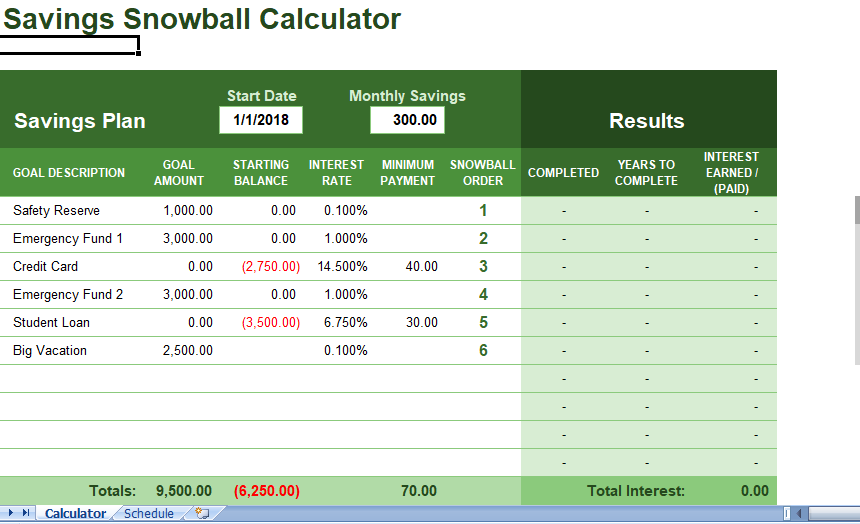The image size is (860, 524).
Task: Click the horizontal scrollbar left arrow
Action: pos(799,514)
